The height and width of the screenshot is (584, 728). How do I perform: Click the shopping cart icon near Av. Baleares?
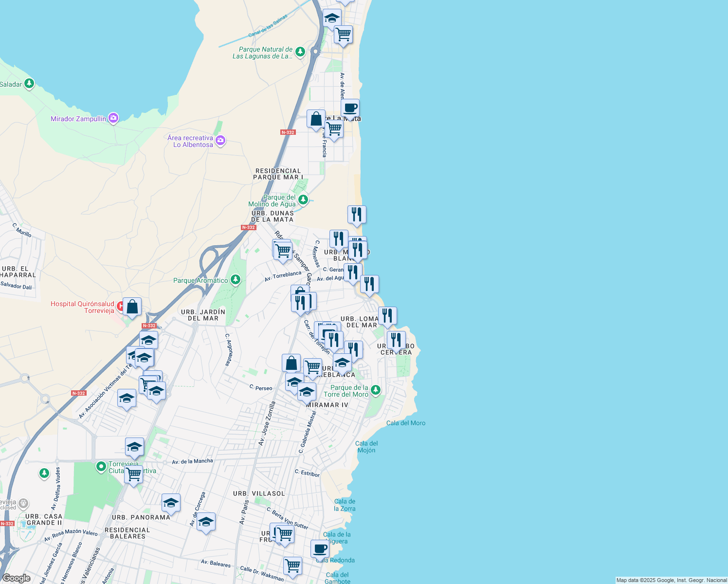tap(292, 566)
